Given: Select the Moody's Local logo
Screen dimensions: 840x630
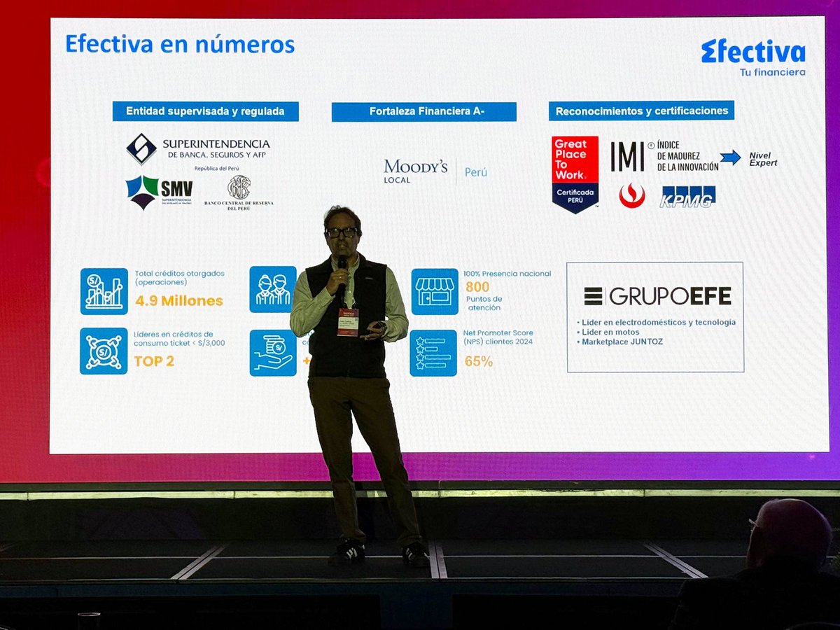Looking at the screenshot, I should coord(415,171).
